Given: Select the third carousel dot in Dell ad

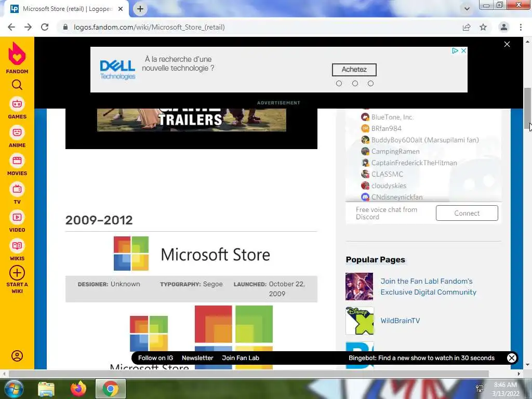Looking at the screenshot, I should click(370, 84).
